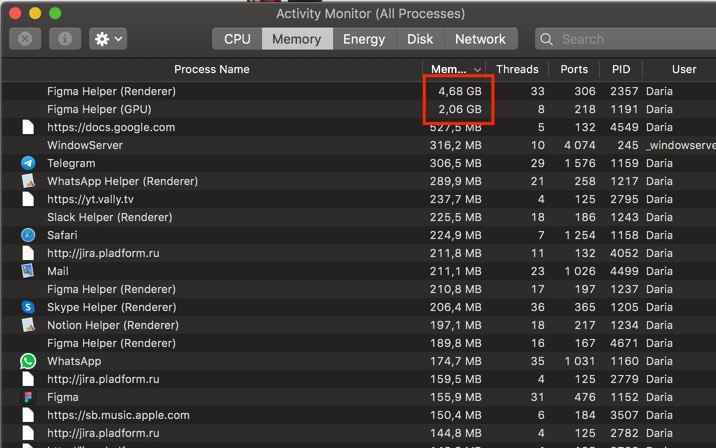Image resolution: width=716 pixels, height=448 pixels.
Task: Select the Notion Helper (Renderer) process name
Action: (x=113, y=325)
